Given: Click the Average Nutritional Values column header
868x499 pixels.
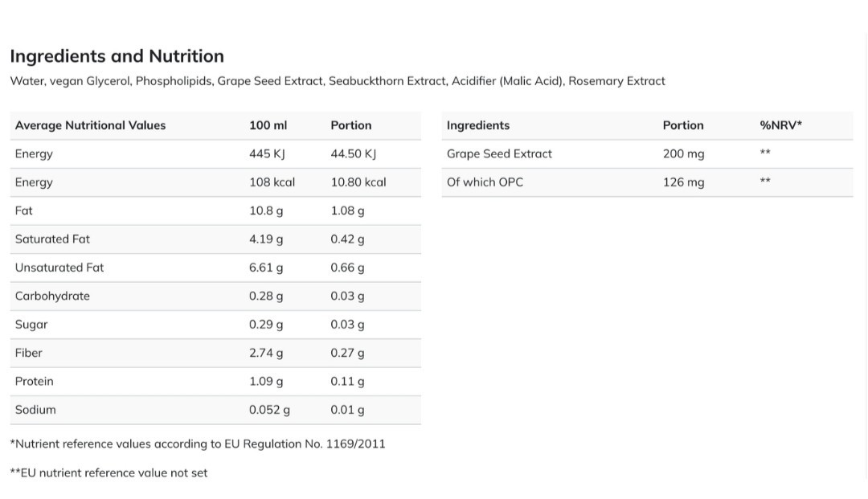Looking at the screenshot, I should pyautogui.click(x=90, y=125).
